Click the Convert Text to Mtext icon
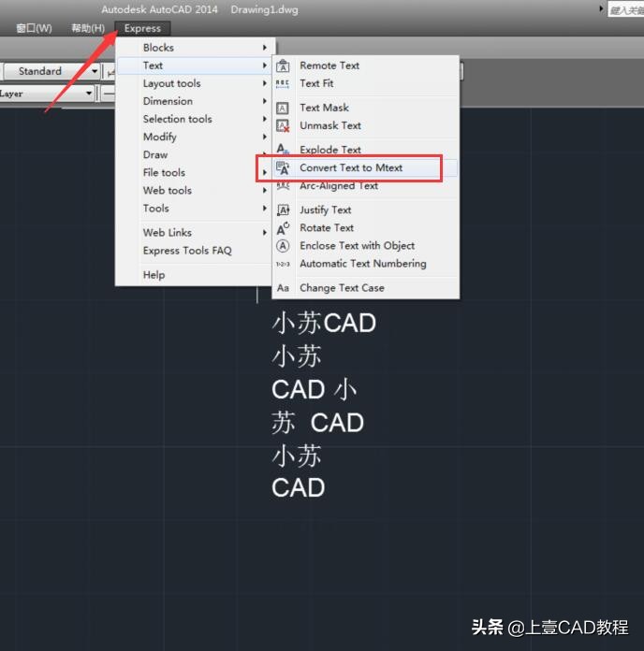644x651 pixels. point(283,167)
